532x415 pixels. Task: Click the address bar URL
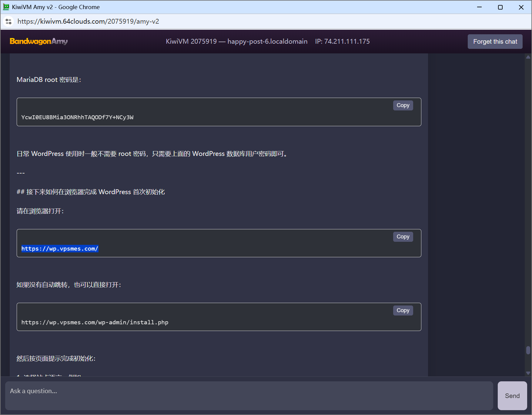click(88, 22)
